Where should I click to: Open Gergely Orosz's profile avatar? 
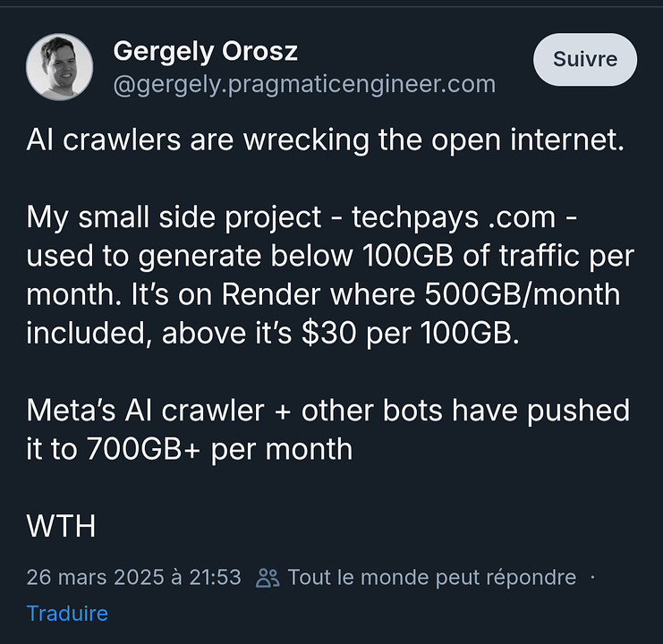coord(60,67)
